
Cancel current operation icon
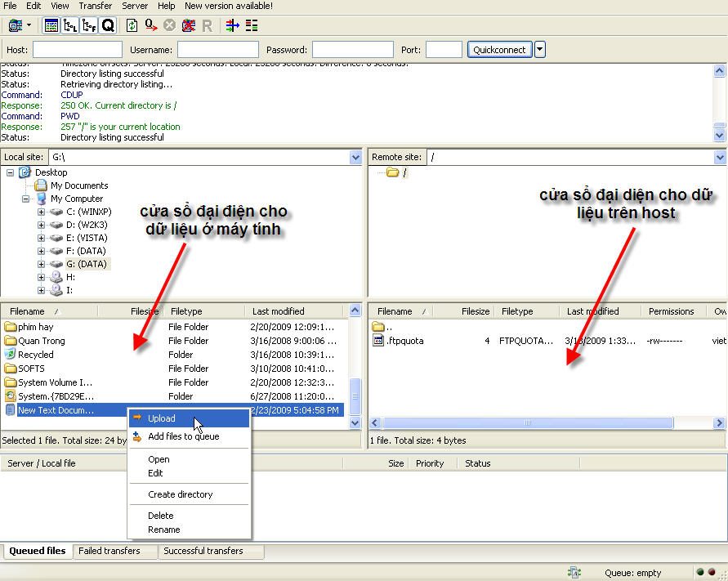[169, 25]
